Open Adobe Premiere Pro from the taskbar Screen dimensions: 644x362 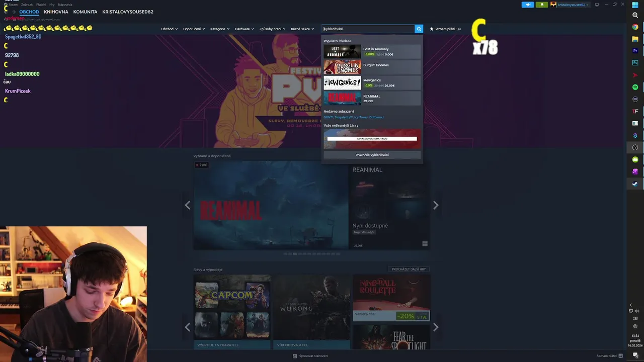635,51
